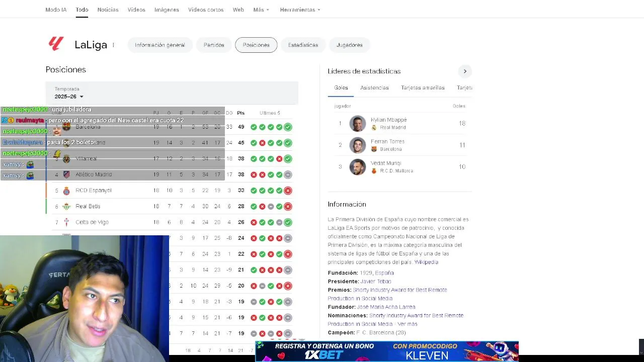Click Villarreal's latest green win result icon
This screenshot has height=362, width=644.
(288, 159)
